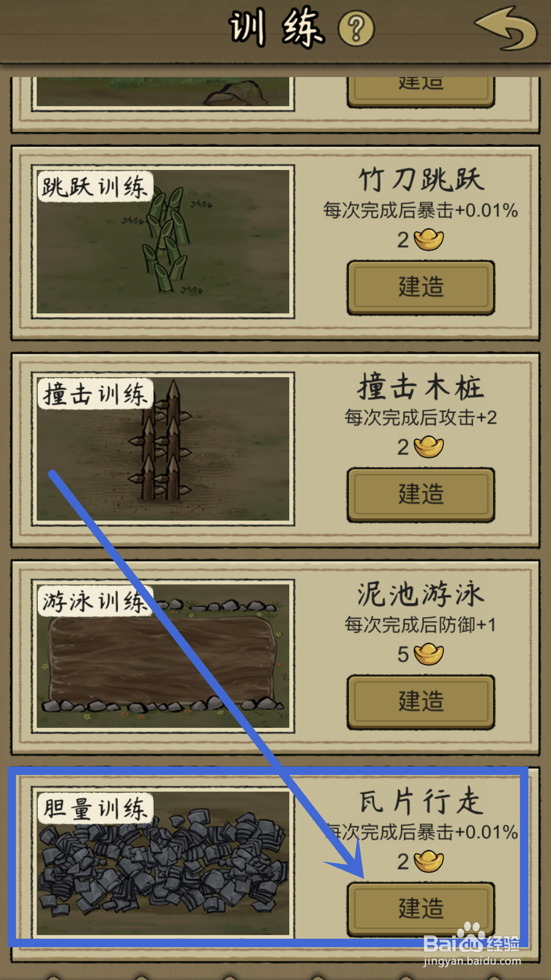Click gold ingot icon under 泥池游泳
The width and height of the screenshot is (551, 980).
(429, 654)
